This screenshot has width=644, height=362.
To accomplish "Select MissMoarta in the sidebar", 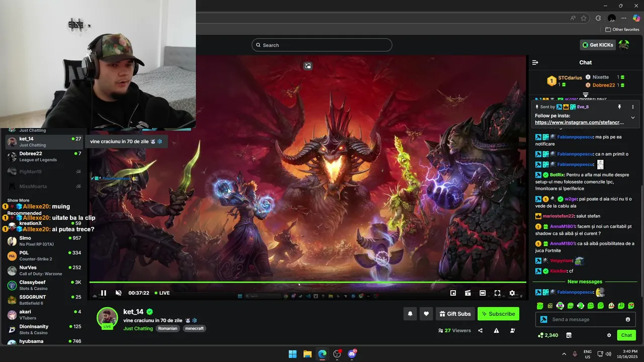I will pyautogui.click(x=44, y=186).
